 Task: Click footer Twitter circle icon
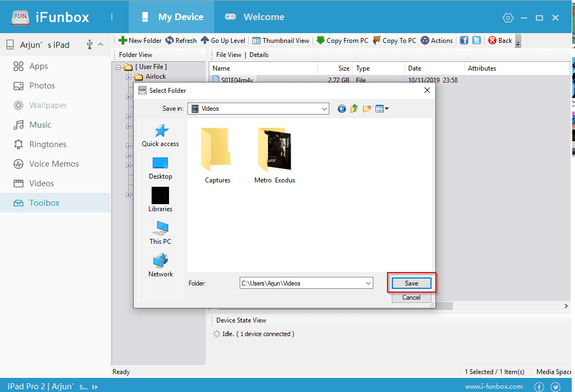pos(555,387)
